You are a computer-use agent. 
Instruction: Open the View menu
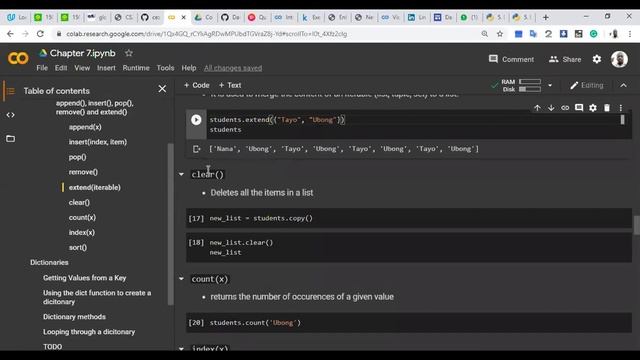click(82, 68)
